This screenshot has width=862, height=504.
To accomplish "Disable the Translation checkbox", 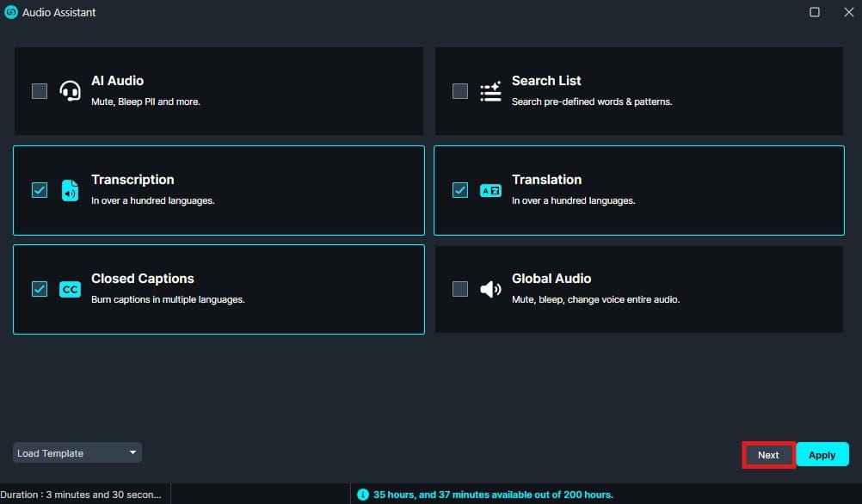I will pyautogui.click(x=460, y=190).
